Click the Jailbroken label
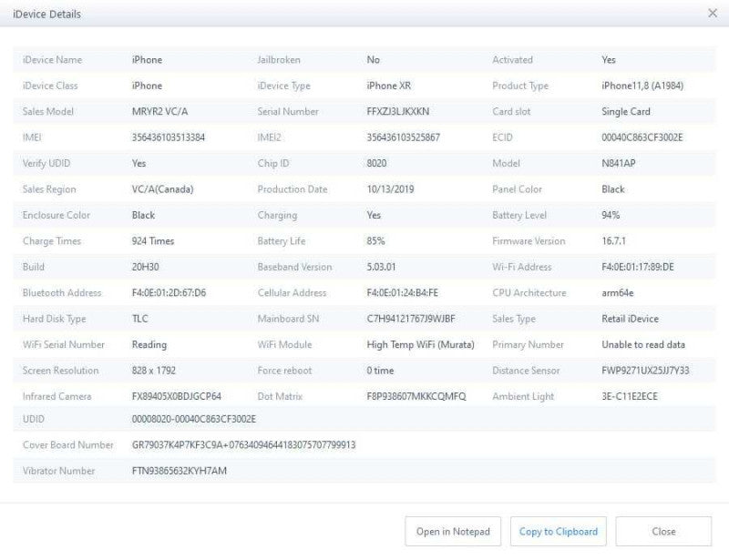The height and width of the screenshot is (560, 729). pos(279,60)
